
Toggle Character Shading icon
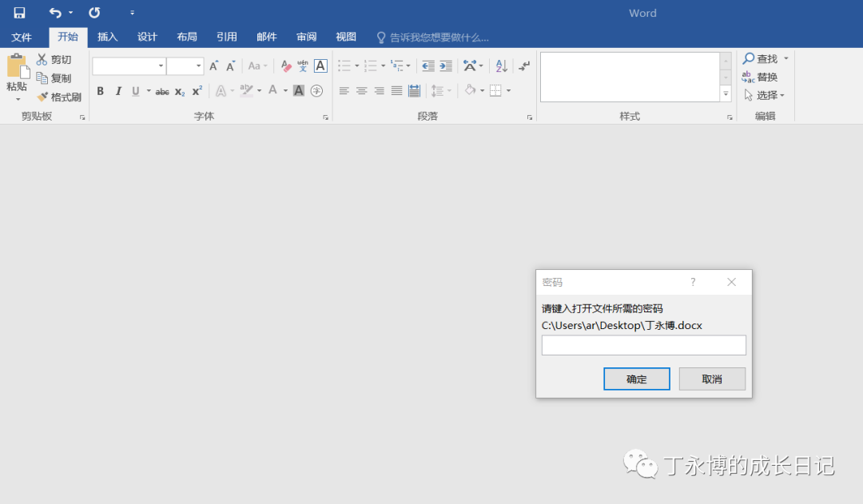click(x=299, y=91)
